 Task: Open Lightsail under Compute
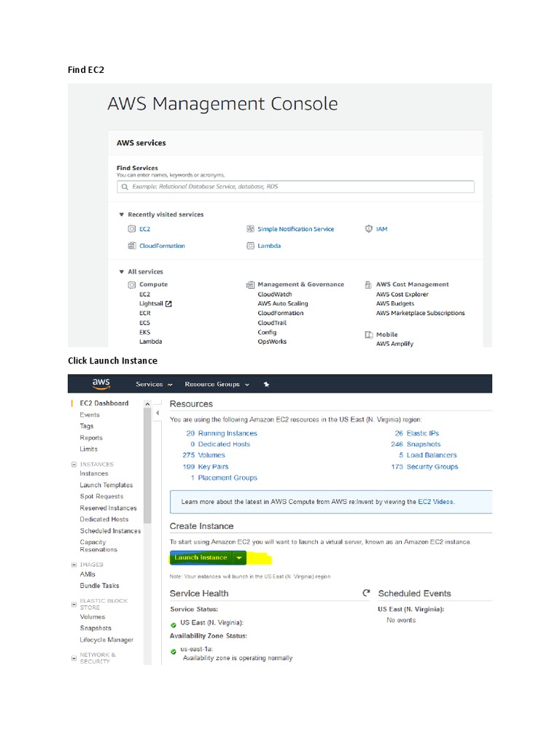151,303
